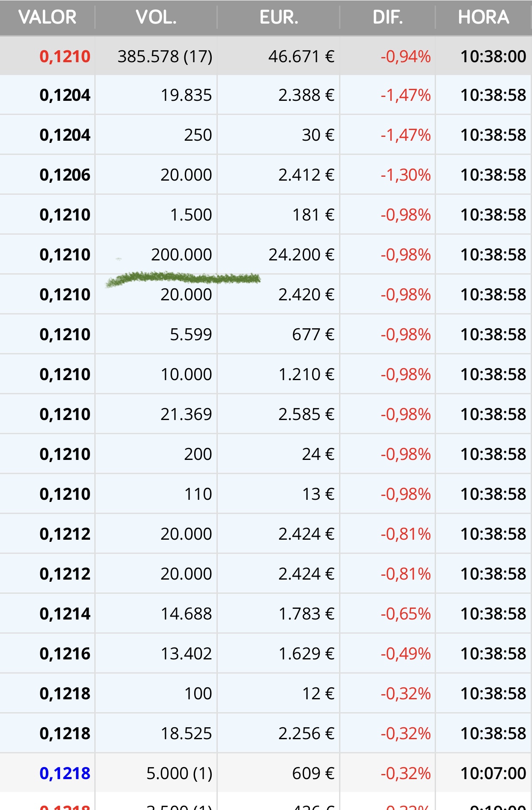Select the 14.688 volume cell
Image resolution: width=532 pixels, height=810 pixels.
[186, 614]
